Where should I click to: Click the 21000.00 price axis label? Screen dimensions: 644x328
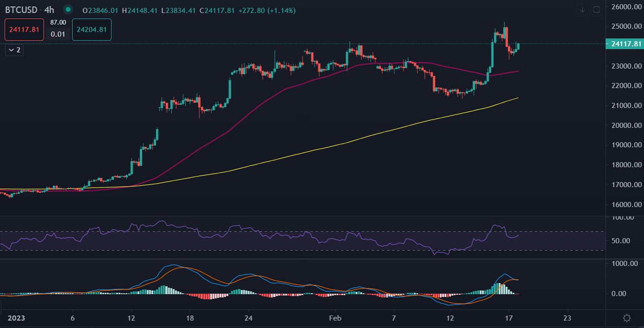click(626, 106)
